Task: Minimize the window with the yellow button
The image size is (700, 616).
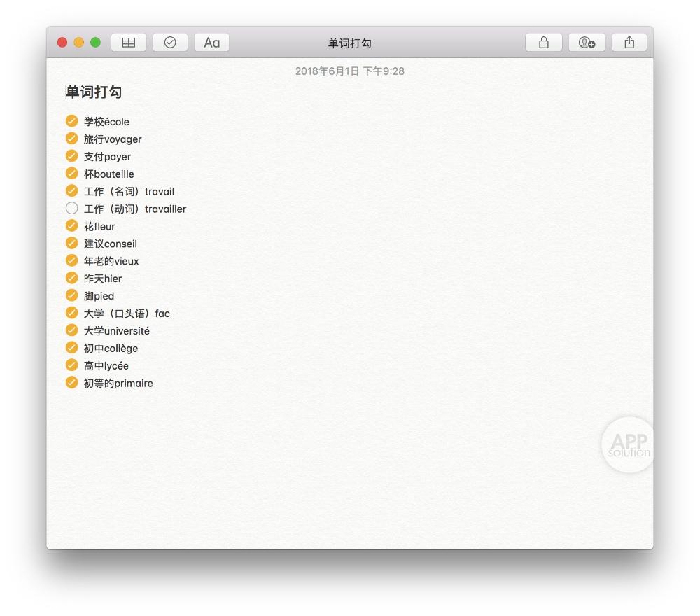Action: coord(79,43)
